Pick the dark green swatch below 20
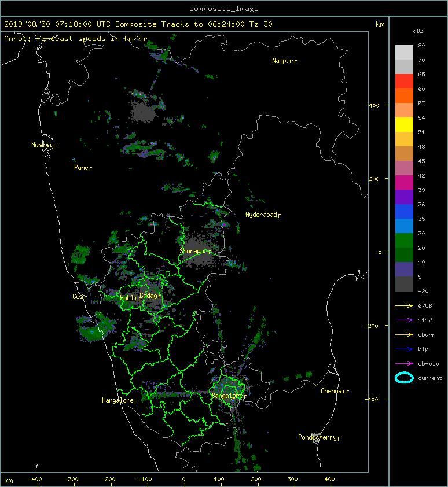This screenshot has height=487, width=448. point(404,254)
